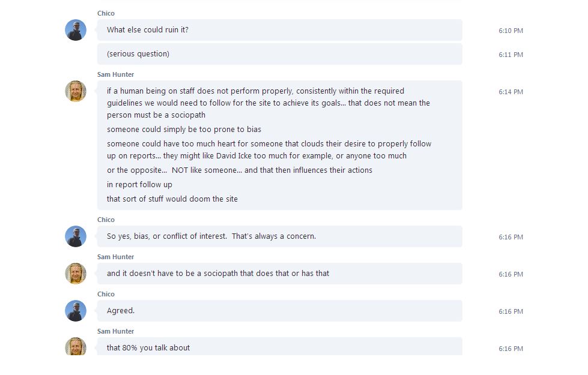The width and height of the screenshot is (588, 375).
Task: Select 'What else could ruin it?' message bubble
Action: 279,30
